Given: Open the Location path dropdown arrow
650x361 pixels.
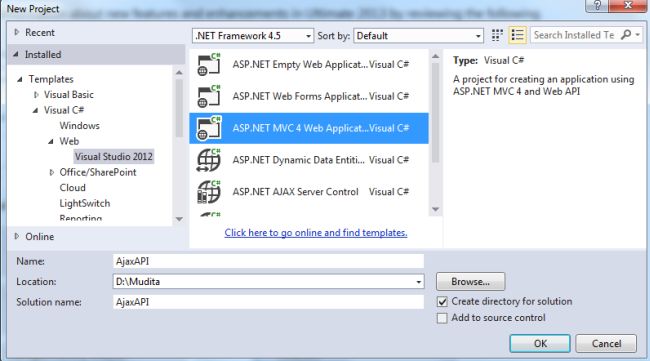Looking at the screenshot, I should (x=418, y=282).
